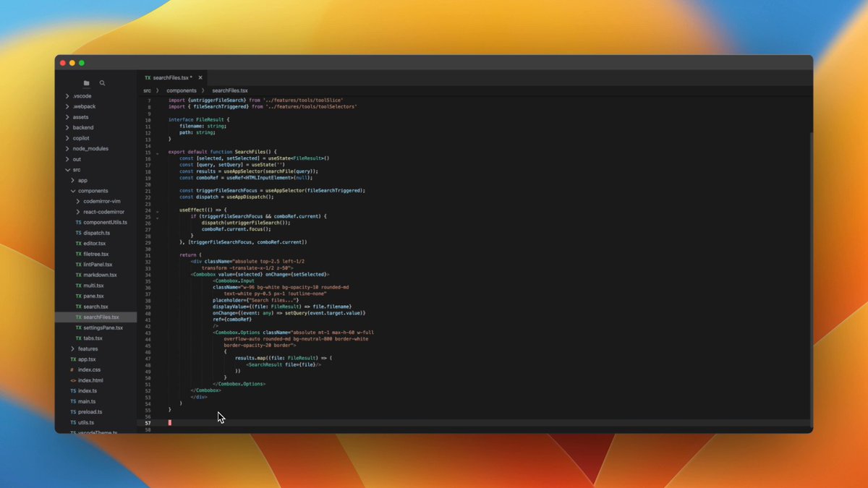868x488 pixels.
Task: Open utils.ts in the file tree
Action: click(x=95, y=422)
